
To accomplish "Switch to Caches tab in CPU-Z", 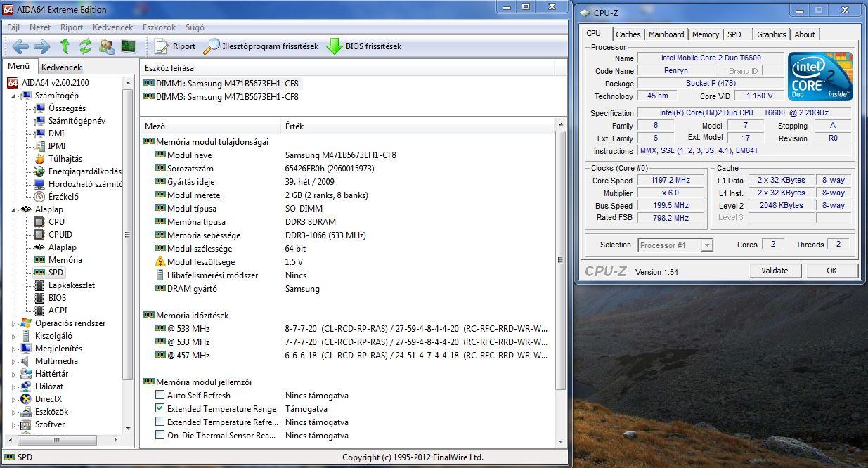I will [628, 34].
